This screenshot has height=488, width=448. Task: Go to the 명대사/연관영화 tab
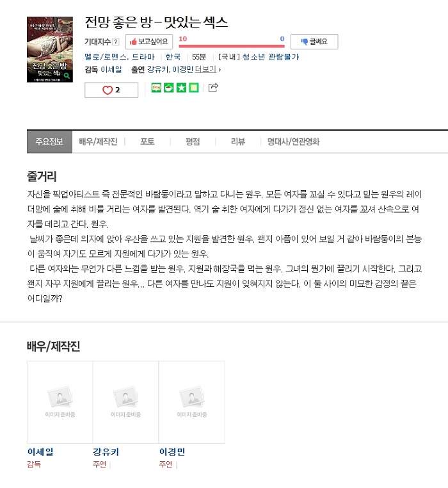(293, 142)
